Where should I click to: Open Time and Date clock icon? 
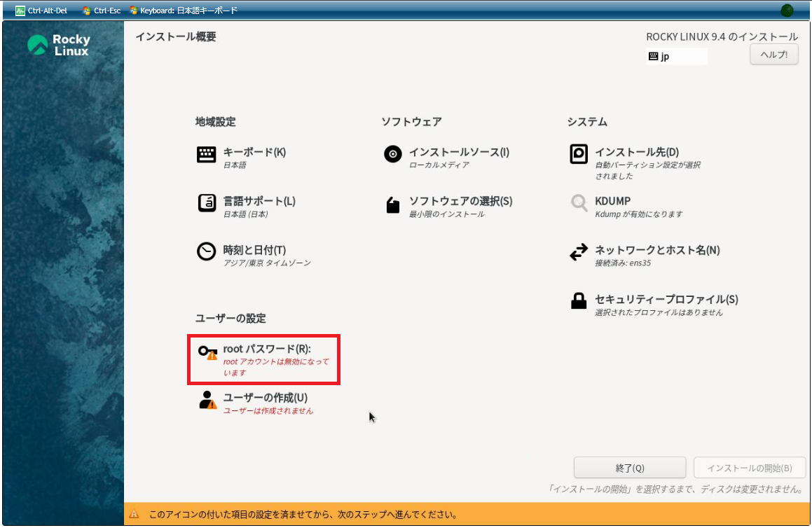pos(207,252)
